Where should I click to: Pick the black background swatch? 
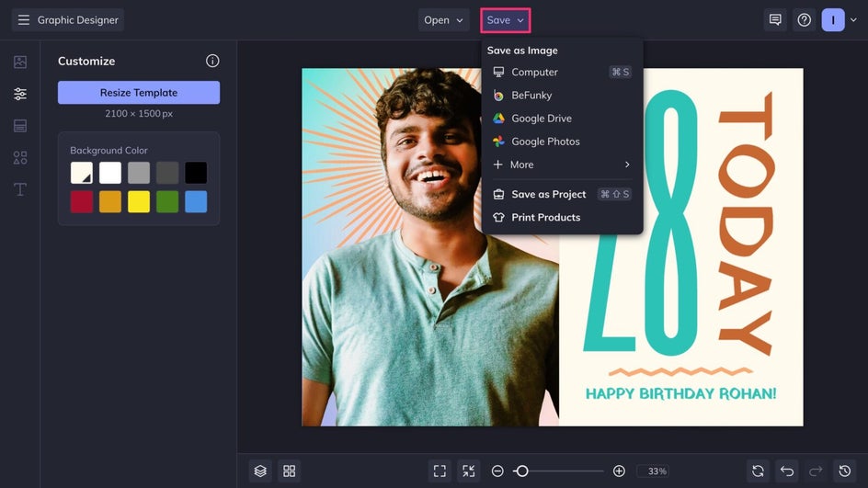click(196, 173)
